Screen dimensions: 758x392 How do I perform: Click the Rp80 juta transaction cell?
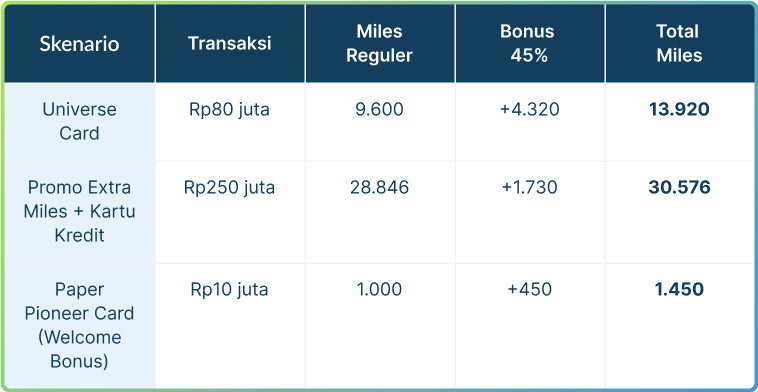tap(230, 110)
